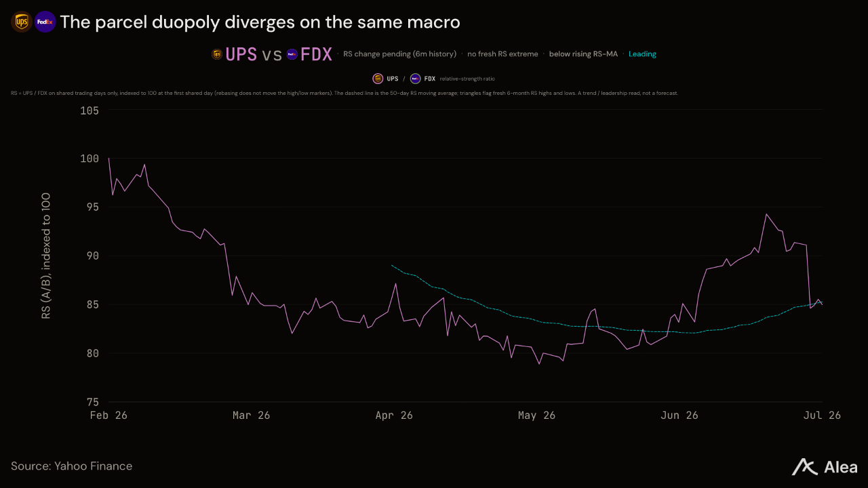The image size is (868, 488).
Task: Click the 'Apr 26' x-axis label
Action: (394, 415)
